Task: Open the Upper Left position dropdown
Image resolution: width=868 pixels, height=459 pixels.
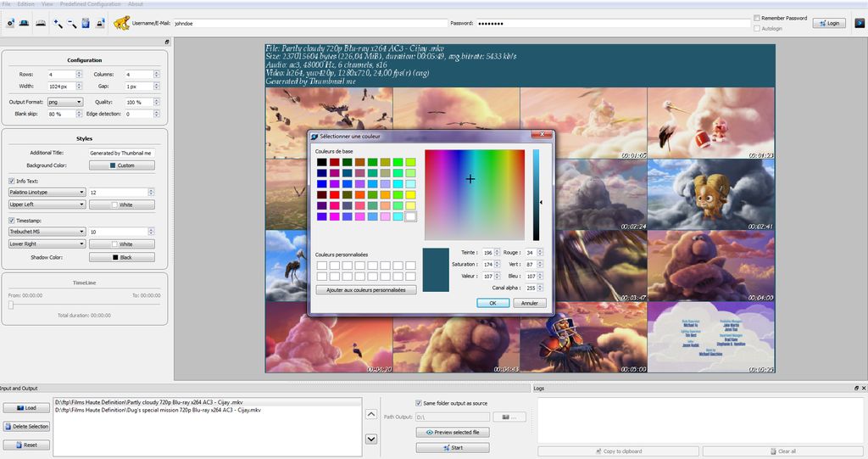Action: pos(47,204)
